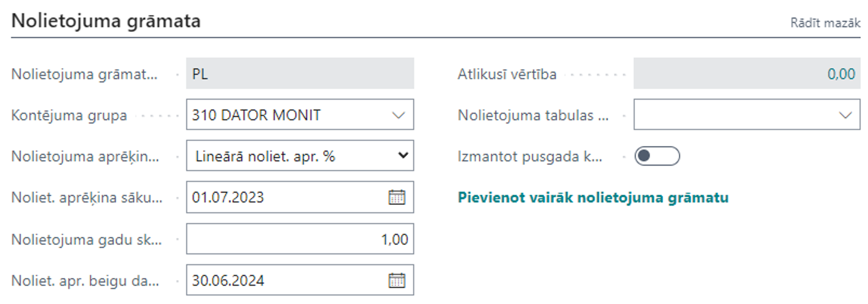Enable the Izmantot pusgada toggle switch

click(x=657, y=156)
